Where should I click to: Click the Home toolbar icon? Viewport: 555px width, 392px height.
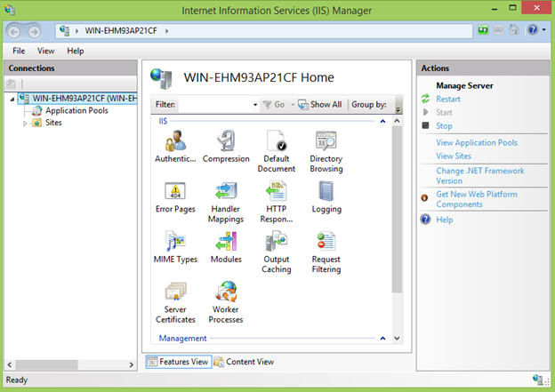pyautogui.click(x=513, y=29)
